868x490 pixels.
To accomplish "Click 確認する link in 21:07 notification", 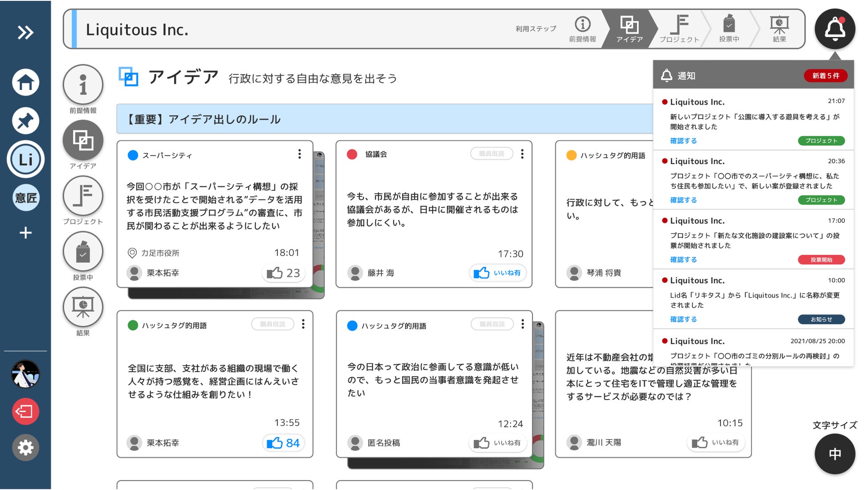I will coord(683,141).
